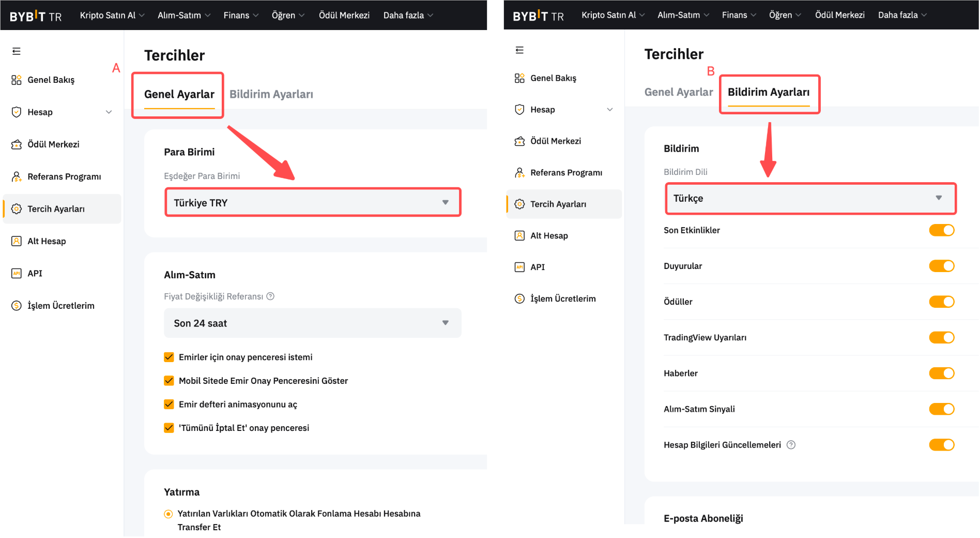
Task: Expand the Son 24 saat dropdown
Action: click(312, 323)
